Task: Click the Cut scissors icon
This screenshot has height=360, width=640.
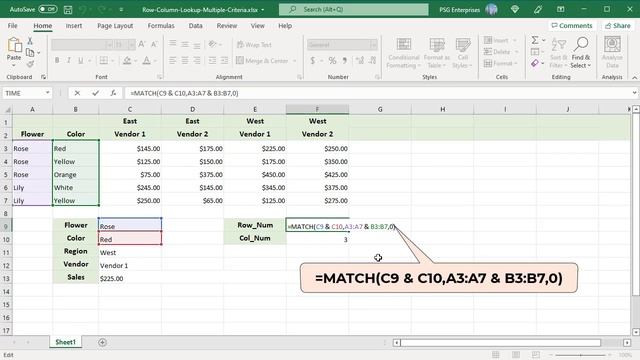Action: tap(30, 41)
